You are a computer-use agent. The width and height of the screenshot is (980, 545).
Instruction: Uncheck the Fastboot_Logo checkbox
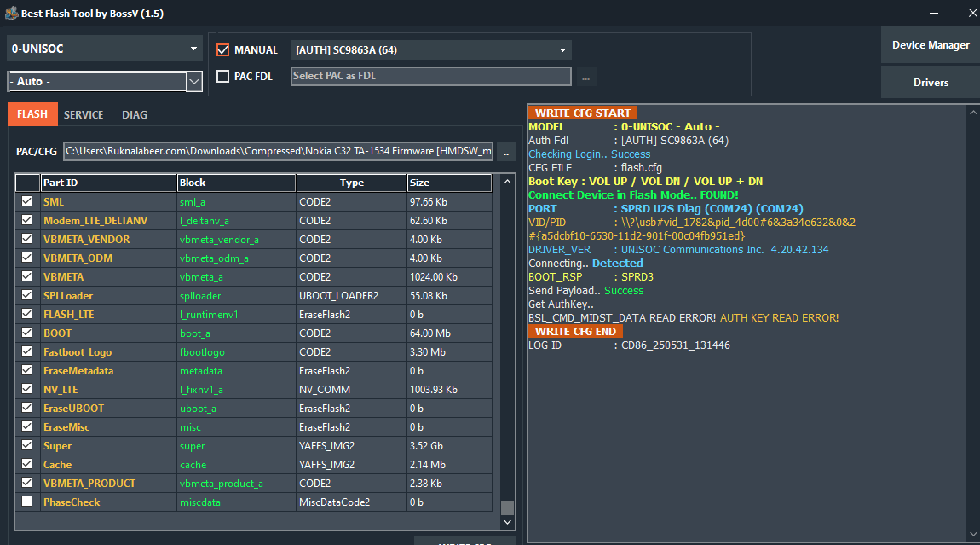click(26, 351)
